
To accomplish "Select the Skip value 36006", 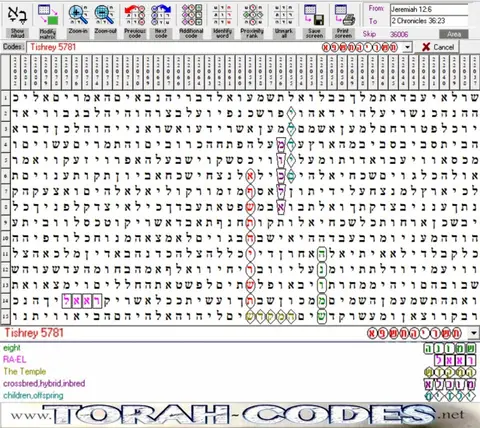I will pyautogui.click(x=399, y=34).
